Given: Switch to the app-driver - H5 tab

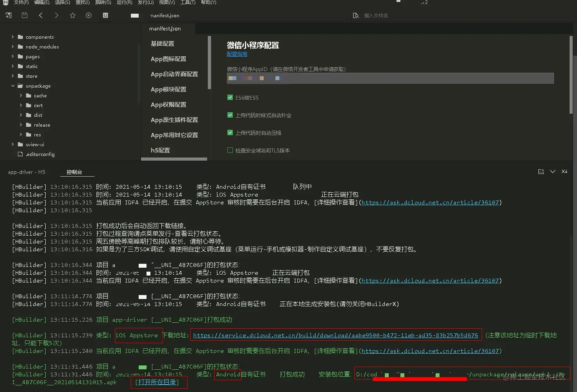Looking at the screenshot, I should 27,172.
